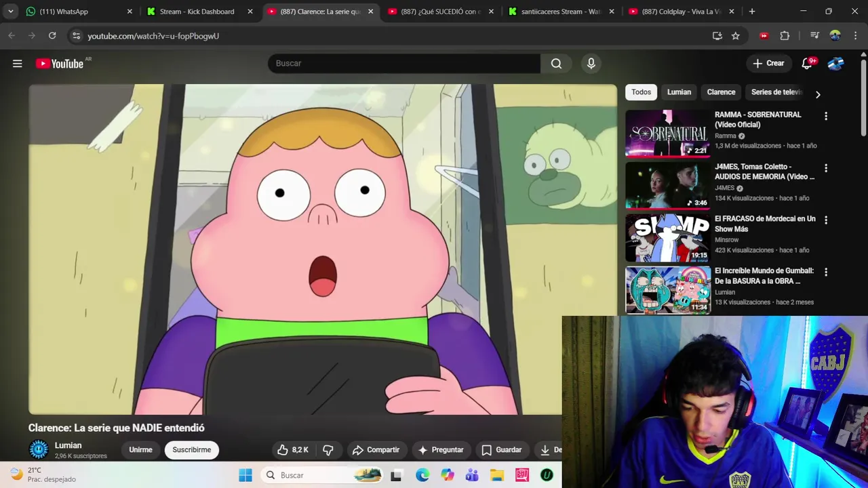The height and width of the screenshot is (488, 868).
Task: Open the J4MES AUDIOS DE MEMORIA thumbnail
Action: [667, 185]
